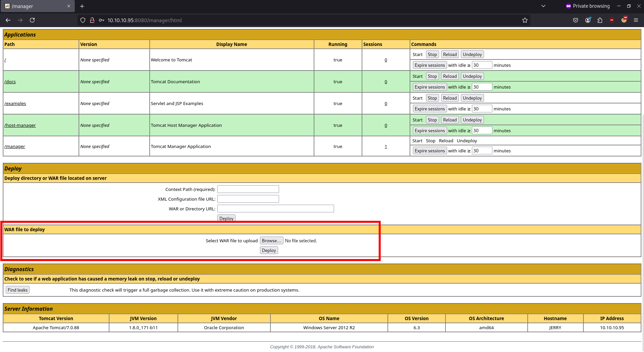
Task: Go back using the browser back arrow
Action: (x=8, y=20)
